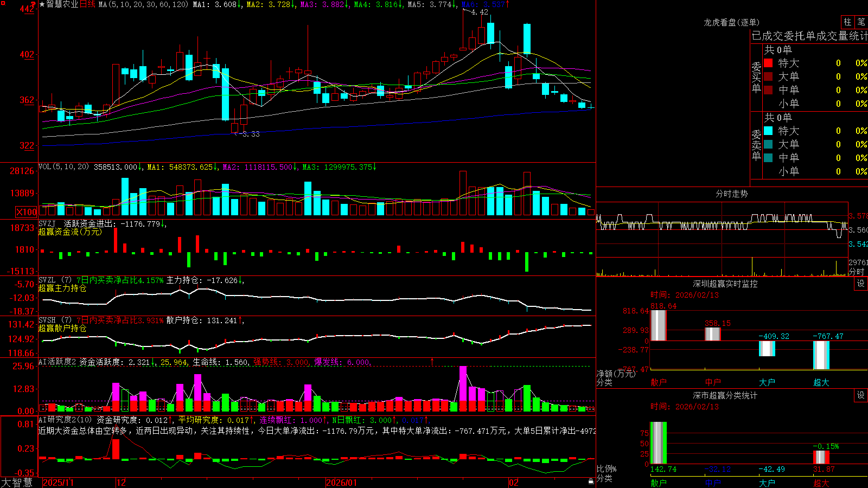Click the 4.42 high price marker
The width and height of the screenshot is (868, 488).
tap(480, 12)
